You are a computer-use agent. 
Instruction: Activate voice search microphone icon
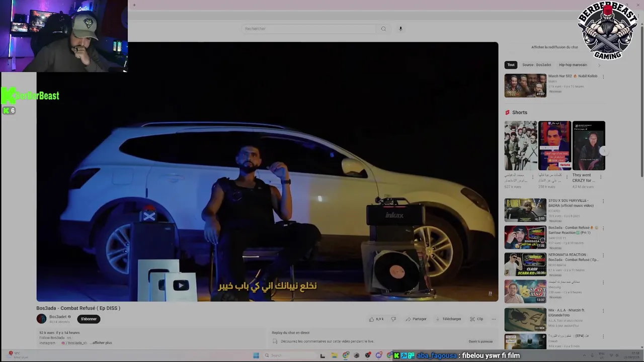click(400, 29)
